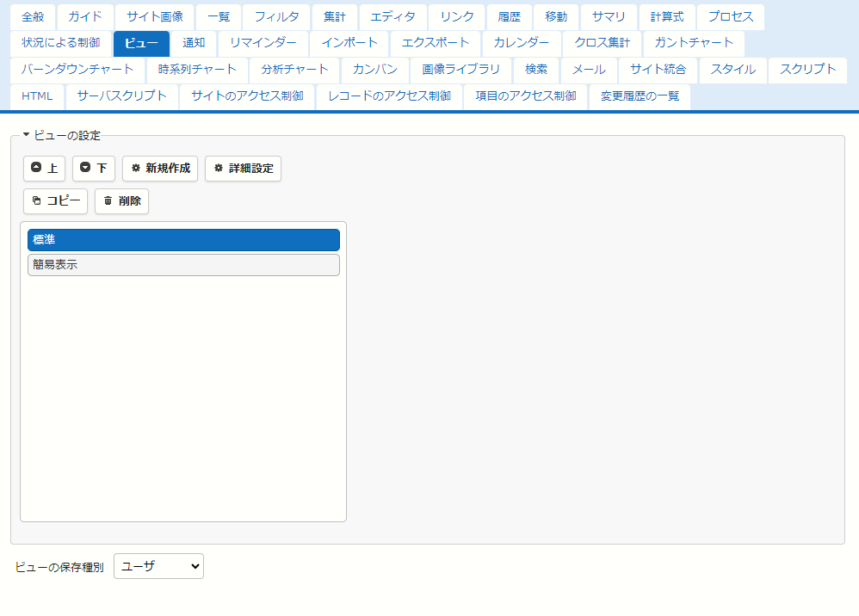The width and height of the screenshot is (859, 616).
Task: Open the 移動 tab
Action: point(556,17)
